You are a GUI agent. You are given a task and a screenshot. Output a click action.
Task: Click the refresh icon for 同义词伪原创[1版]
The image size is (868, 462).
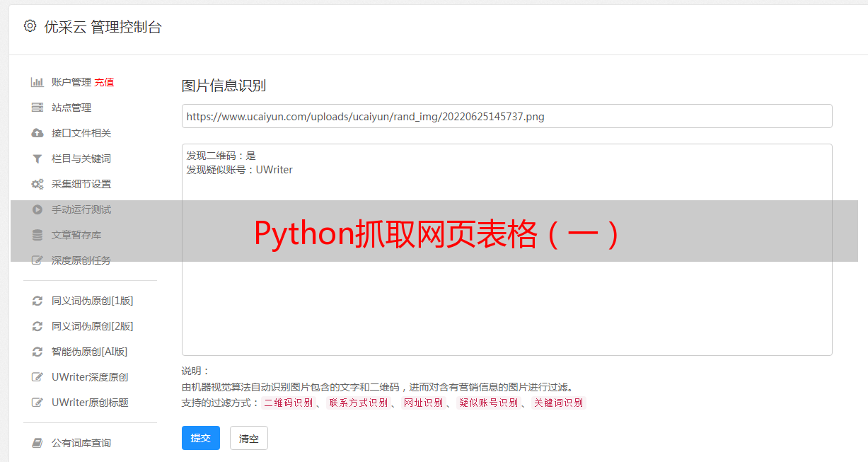coord(37,301)
